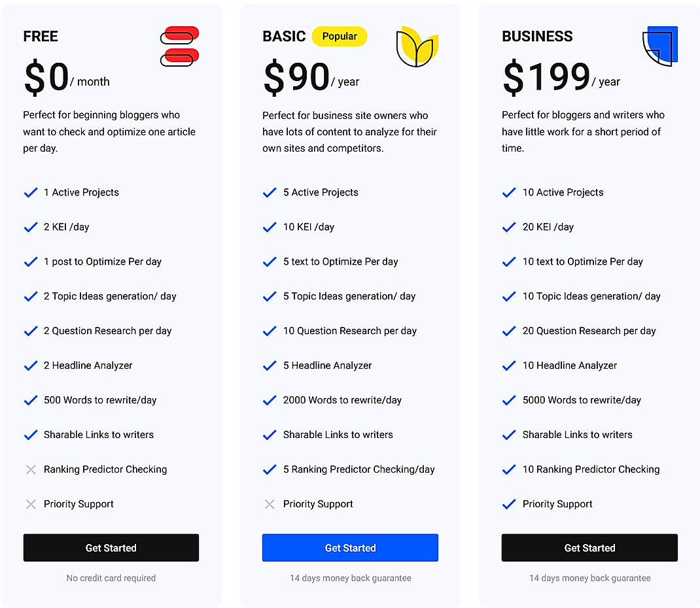Toggle the X next to Priority Support on FREE
This screenshot has width=700, height=608.
(x=30, y=503)
